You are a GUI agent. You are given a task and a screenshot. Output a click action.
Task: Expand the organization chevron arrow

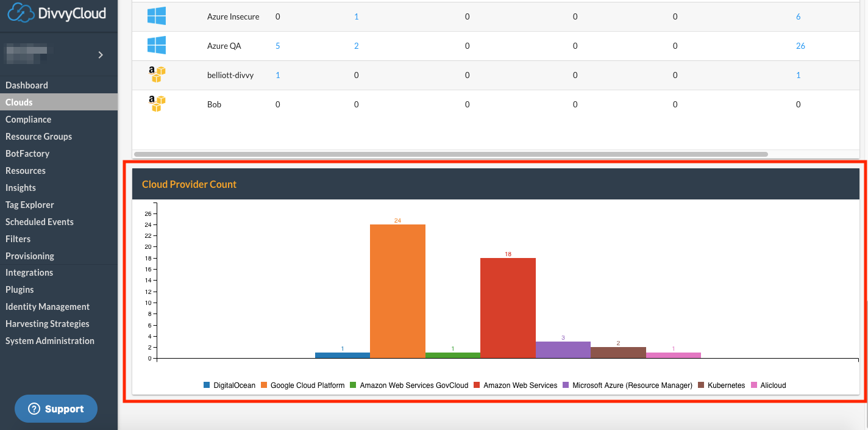[x=101, y=55]
